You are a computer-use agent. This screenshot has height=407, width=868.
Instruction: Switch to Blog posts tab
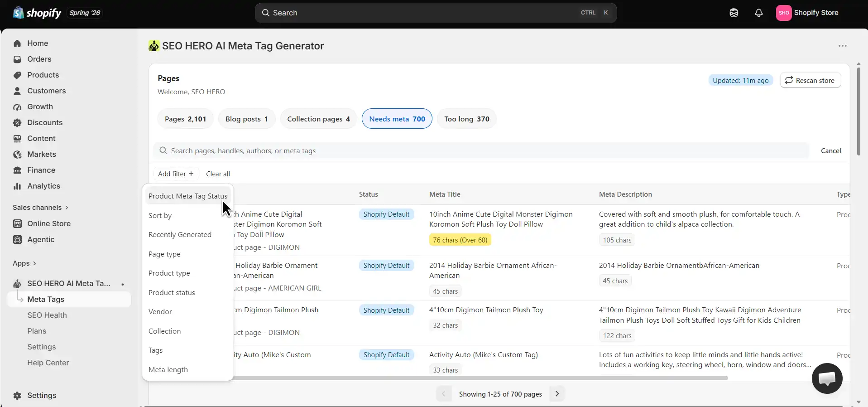[x=247, y=119]
